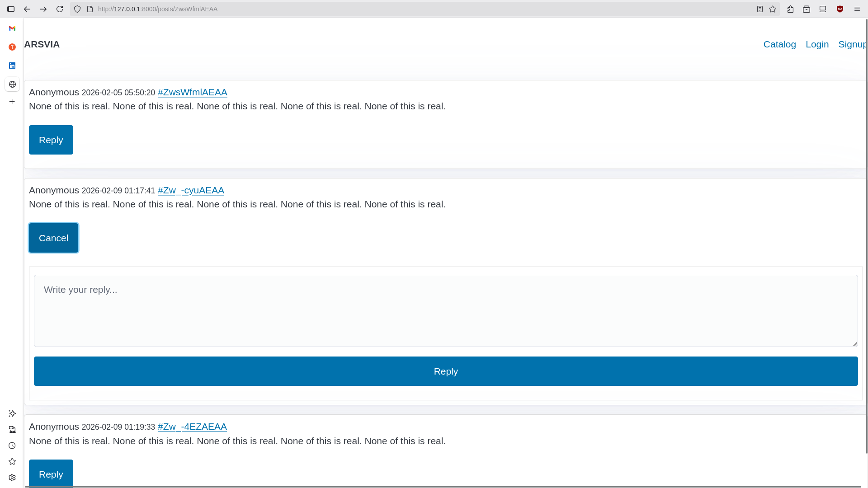
Task: Bookmark this page with the star
Action: [x=773, y=9]
